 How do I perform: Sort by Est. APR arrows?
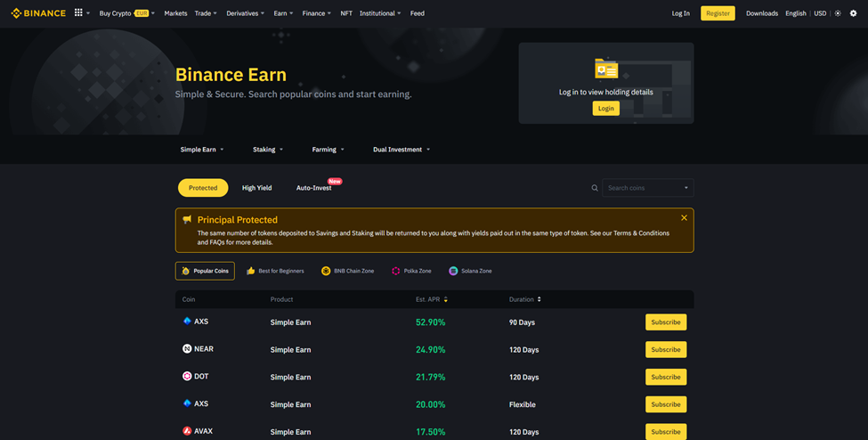(x=446, y=299)
